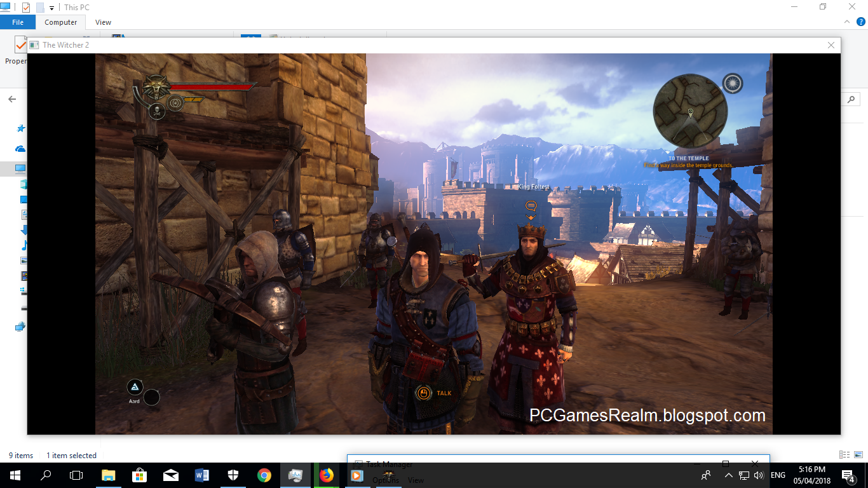Click the sun daytime indicator beside minimap
This screenshot has width=868, height=488.
pos(733,83)
